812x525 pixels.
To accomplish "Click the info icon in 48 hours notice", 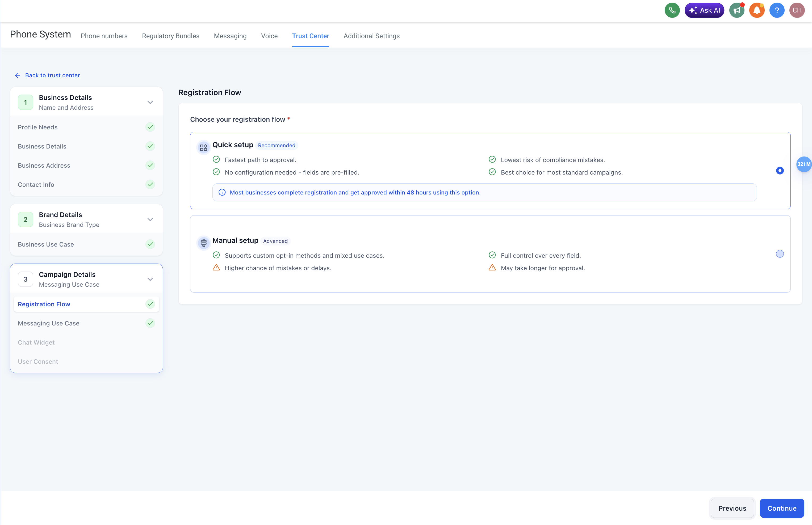I will 222,192.
